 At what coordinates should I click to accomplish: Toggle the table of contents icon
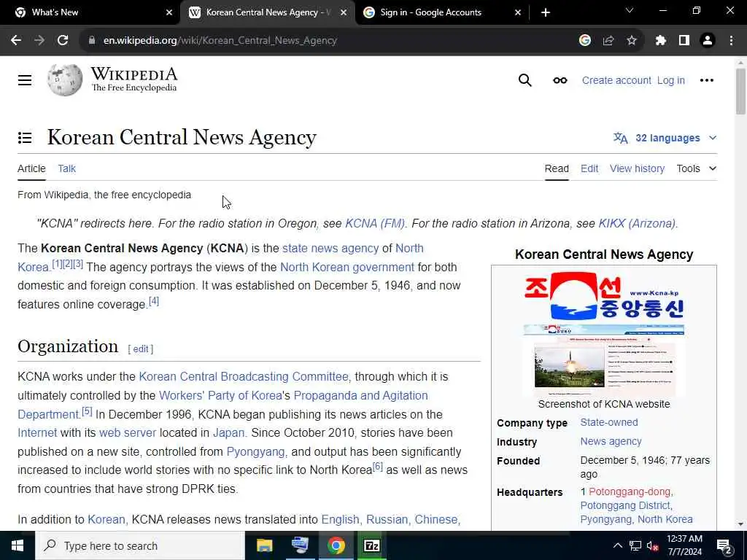[25, 138]
